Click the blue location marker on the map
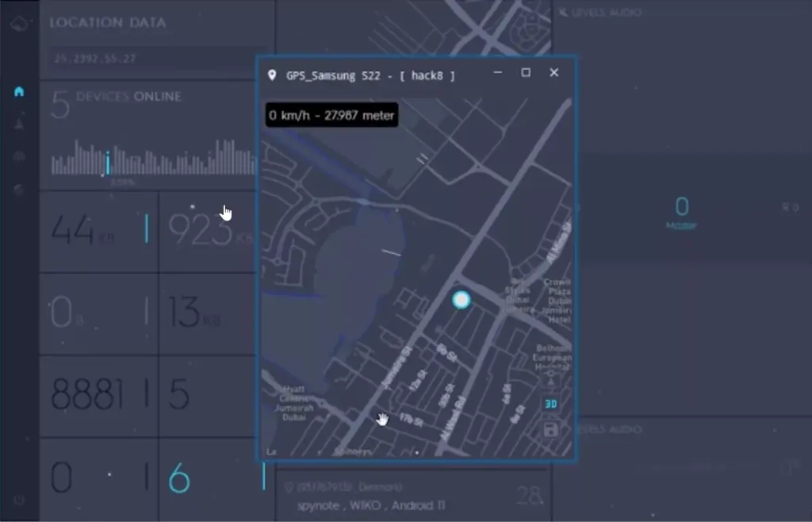This screenshot has width=812, height=522. click(461, 300)
